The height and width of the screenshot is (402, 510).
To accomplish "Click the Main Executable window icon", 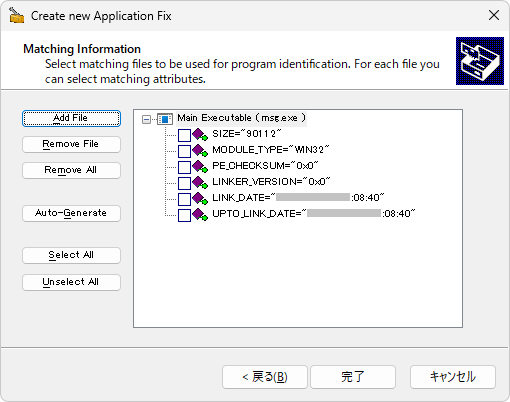I will point(165,119).
